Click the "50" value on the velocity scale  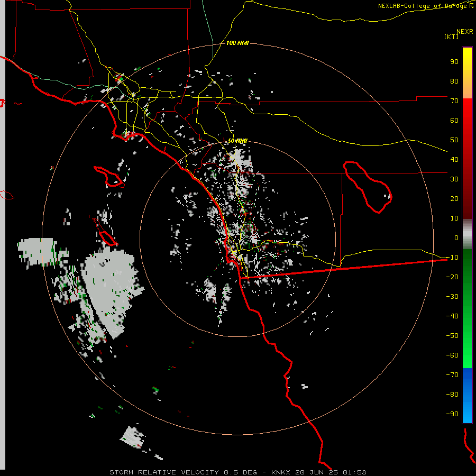point(454,140)
